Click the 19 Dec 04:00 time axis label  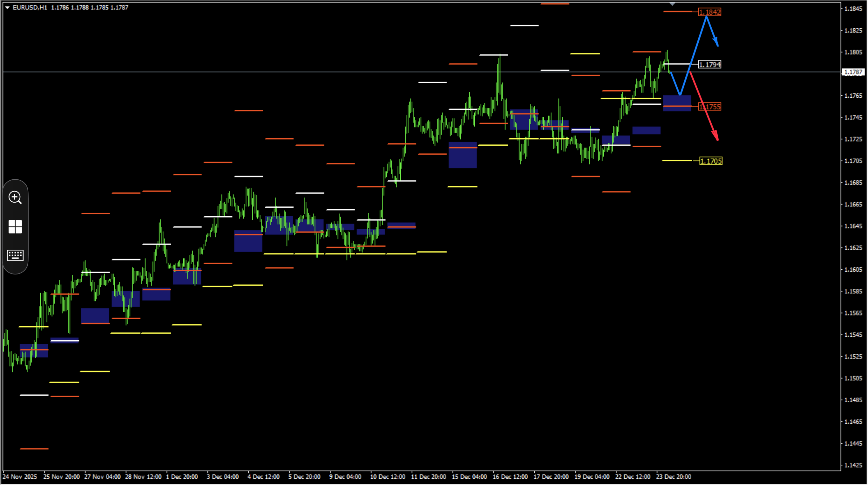click(x=592, y=477)
